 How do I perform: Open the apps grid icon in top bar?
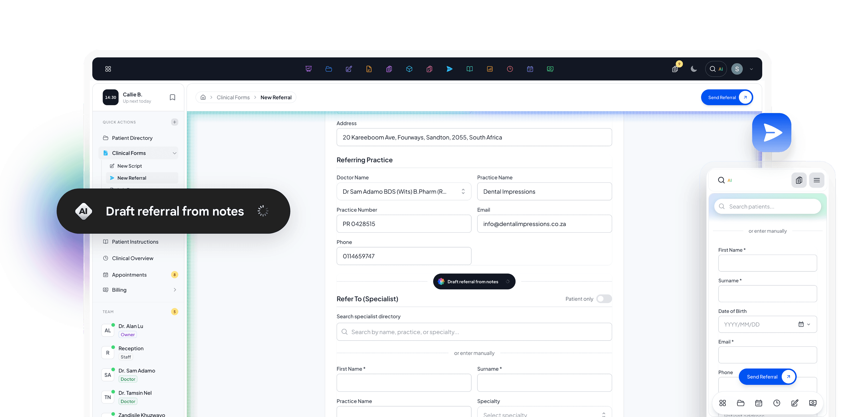click(x=108, y=69)
